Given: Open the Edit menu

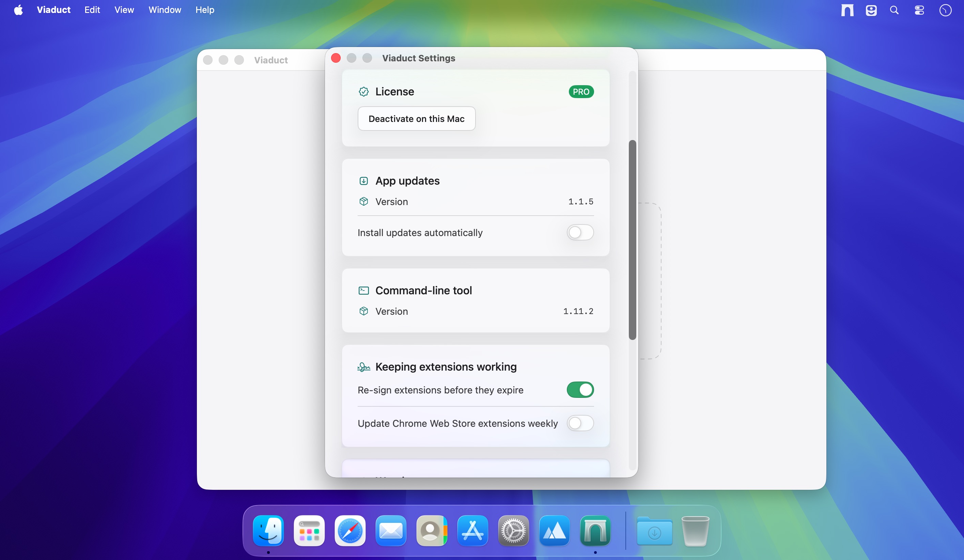Looking at the screenshot, I should tap(92, 10).
